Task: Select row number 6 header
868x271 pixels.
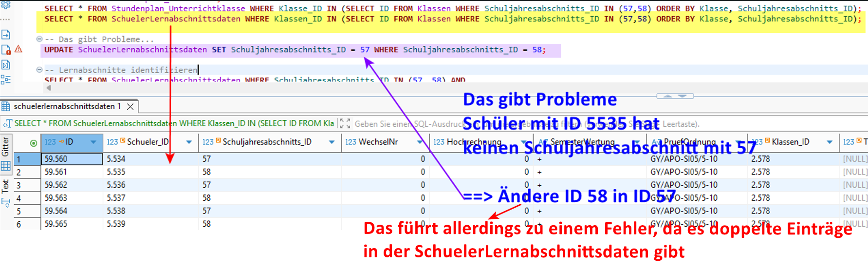Action: pos(27,224)
